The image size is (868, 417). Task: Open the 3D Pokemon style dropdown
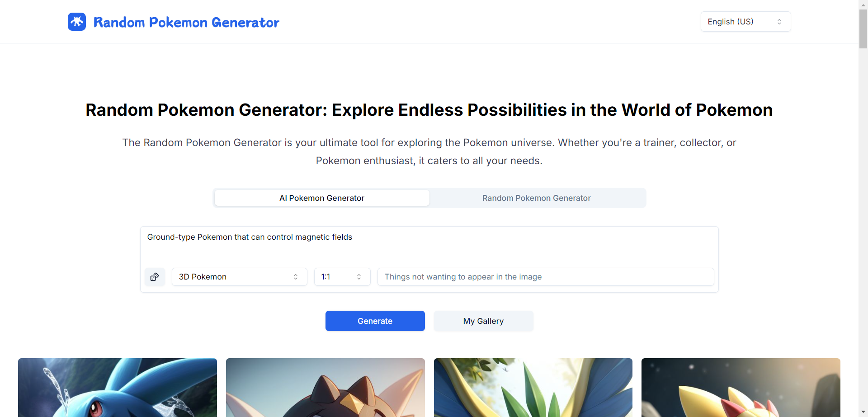pos(239,276)
